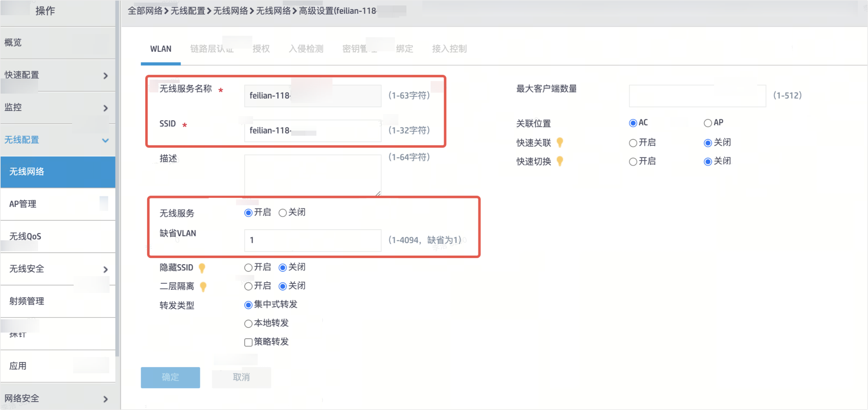Click into the 描述 text area
Screen dimensions: 868x410
[x=313, y=176]
